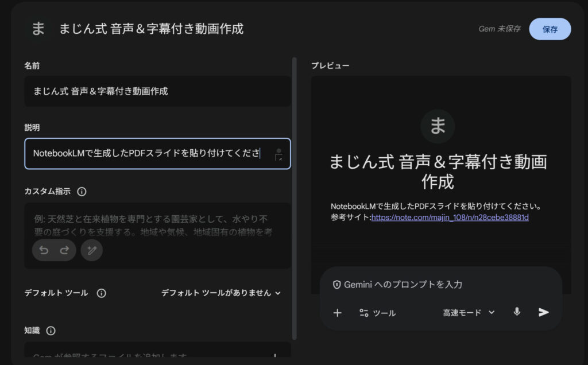Click the Gem avatar ま in the preview

pyautogui.click(x=438, y=126)
